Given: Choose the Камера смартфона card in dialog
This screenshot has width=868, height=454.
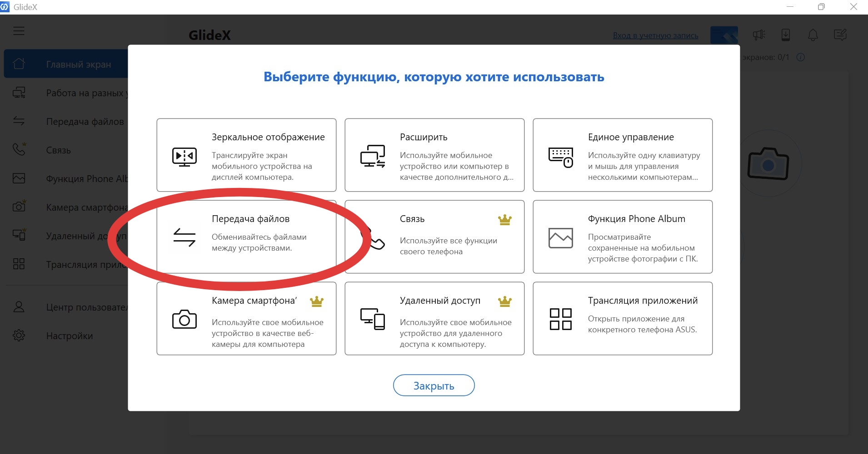Looking at the screenshot, I should (246, 318).
